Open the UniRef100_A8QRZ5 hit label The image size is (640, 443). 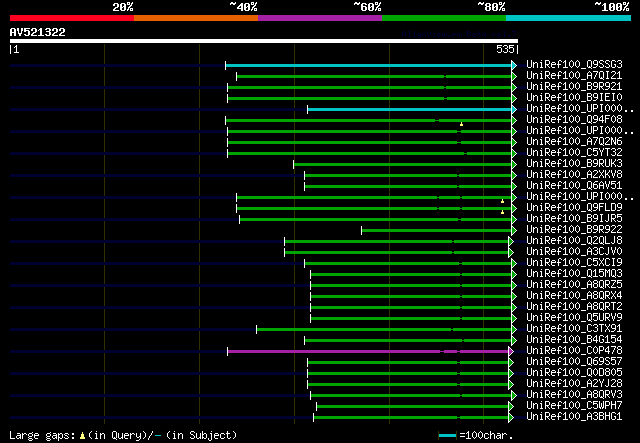[x=574, y=285]
